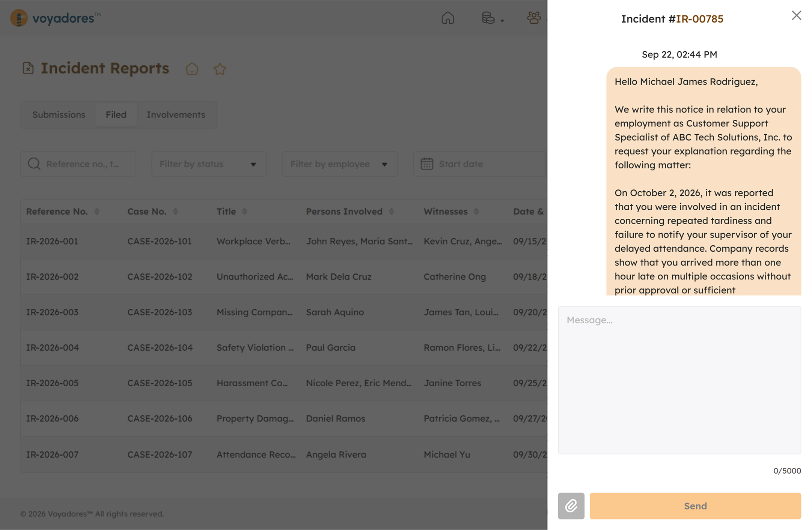Click the Start date field

pyautogui.click(x=480, y=164)
